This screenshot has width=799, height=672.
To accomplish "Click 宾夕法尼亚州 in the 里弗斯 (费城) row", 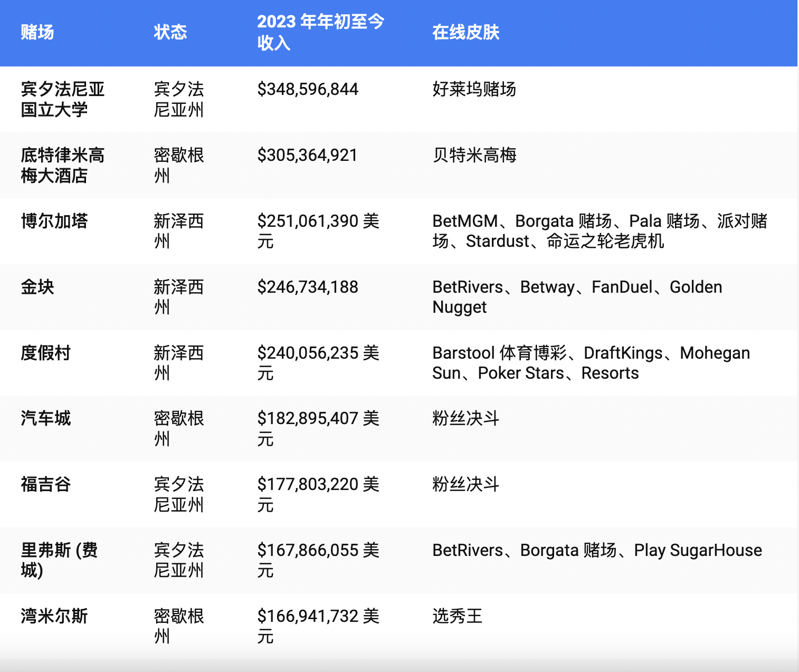I will pos(179,560).
